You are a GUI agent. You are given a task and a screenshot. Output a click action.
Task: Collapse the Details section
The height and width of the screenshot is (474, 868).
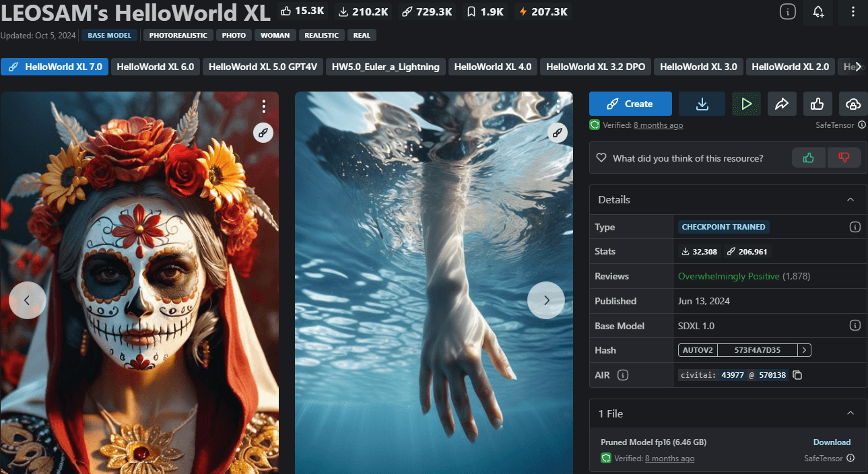(850, 199)
